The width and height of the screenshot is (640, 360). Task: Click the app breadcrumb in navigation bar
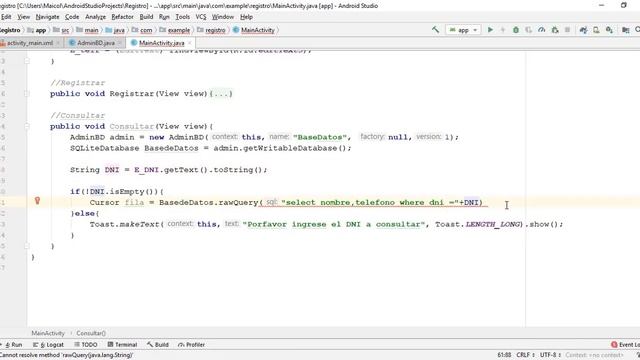(x=37, y=30)
